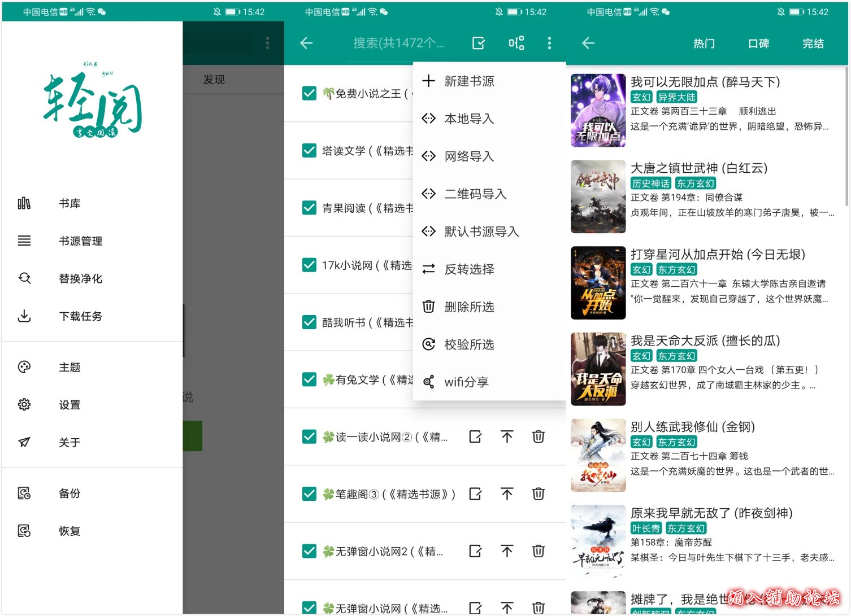Uncheck the 免费小说之王 source
Image resolution: width=851 pixels, height=616 pixels.
(x=309, y=93)
